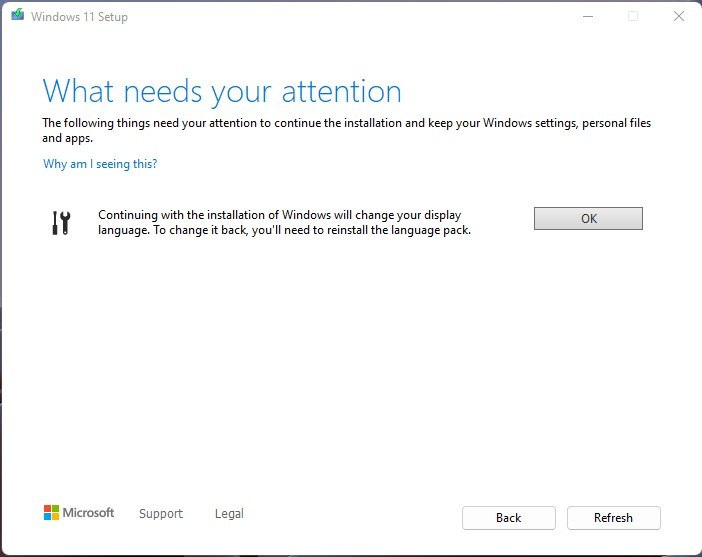Image resolution: width=702 pixels, height=557 pixels.
Task: Click the display language warning message text
Action: [x=284, y=223]
